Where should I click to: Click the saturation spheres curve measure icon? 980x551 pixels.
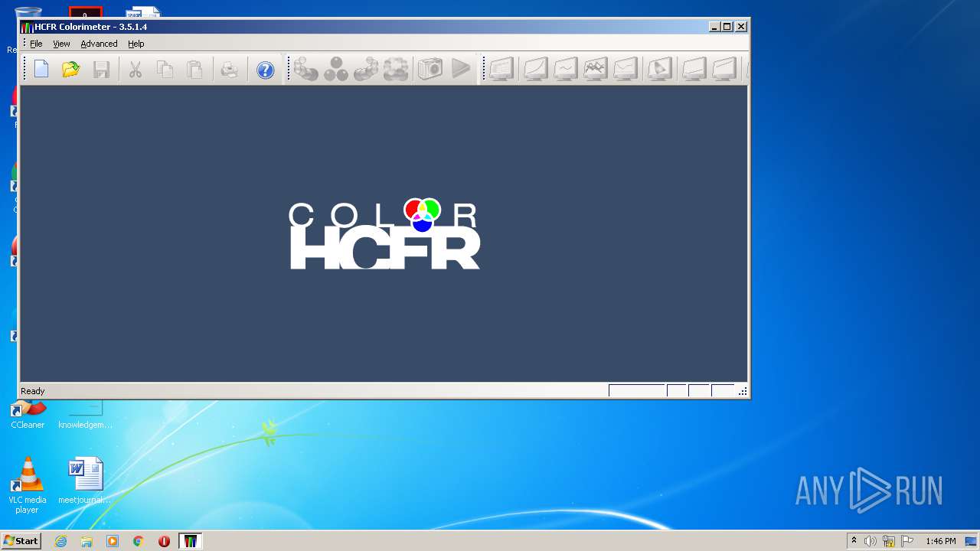pos(366,69)
